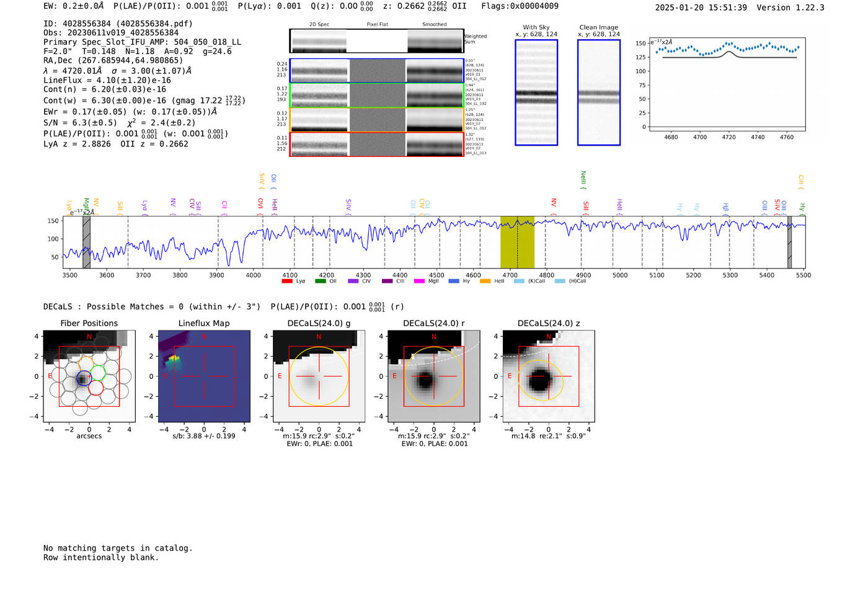This screenshot has height=591, width=868.
Task: Click the s/b: 3.88 +/- 0.199 caption
Action: [x=204, y=436]
